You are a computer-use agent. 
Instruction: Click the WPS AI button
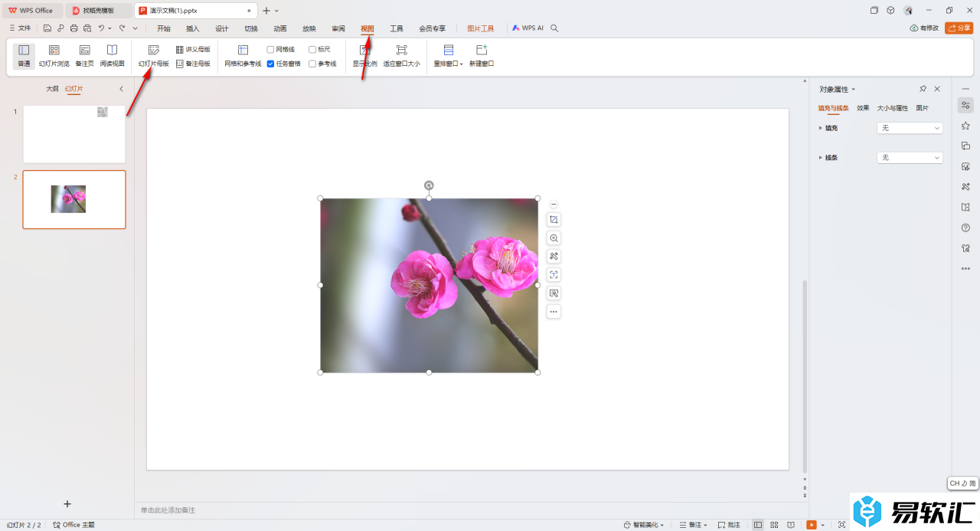click(x=528, y=28)
